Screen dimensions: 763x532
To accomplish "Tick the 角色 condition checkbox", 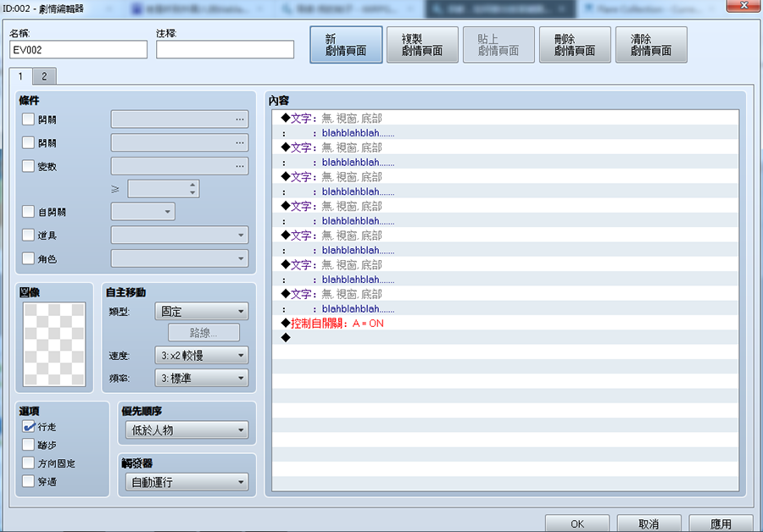I will point(28,258).
